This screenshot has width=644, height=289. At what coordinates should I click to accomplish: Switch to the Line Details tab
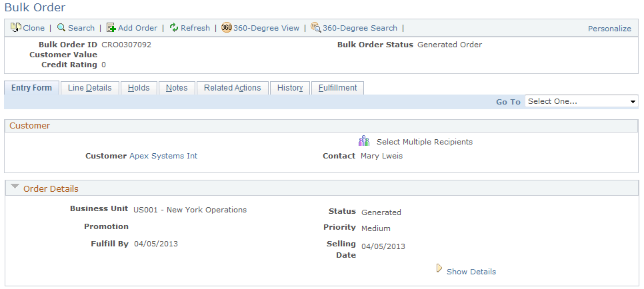click(x=89, y=88)
